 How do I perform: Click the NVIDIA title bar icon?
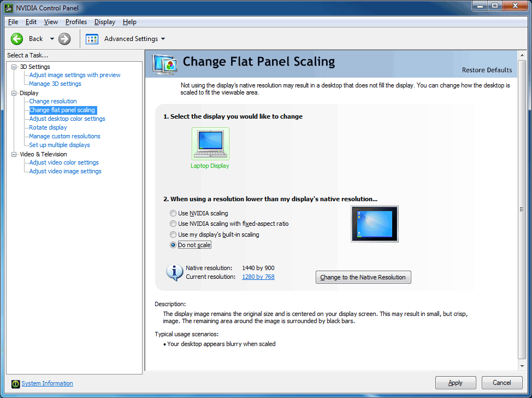[x=9, y=8]
